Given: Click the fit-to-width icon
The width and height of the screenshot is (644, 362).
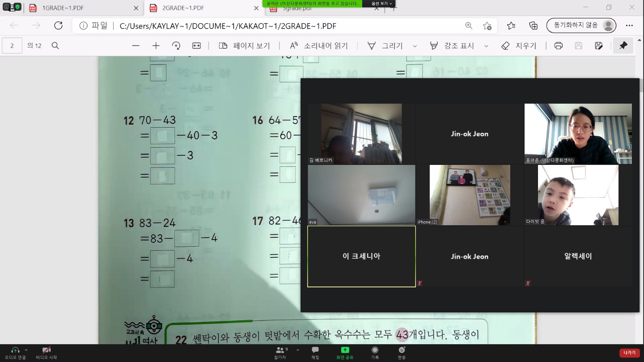Looking at the screenshot, I should pyautogui.click(x=196, y=46).
